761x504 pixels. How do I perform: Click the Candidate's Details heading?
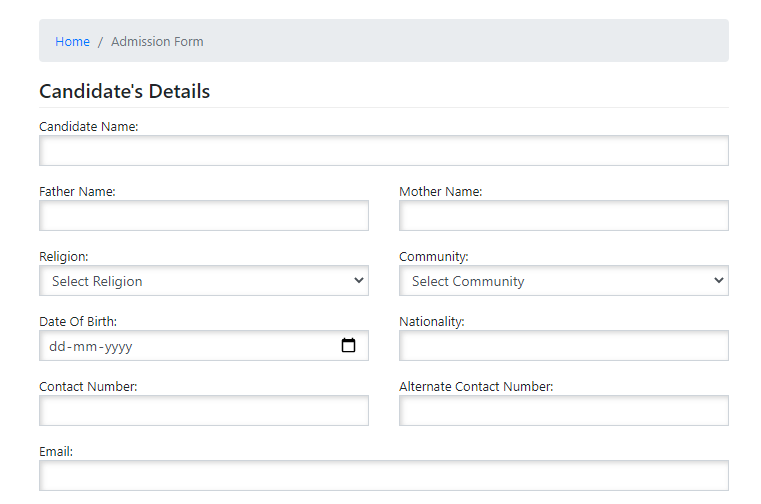pyautogui.click(x=124, y=91)
